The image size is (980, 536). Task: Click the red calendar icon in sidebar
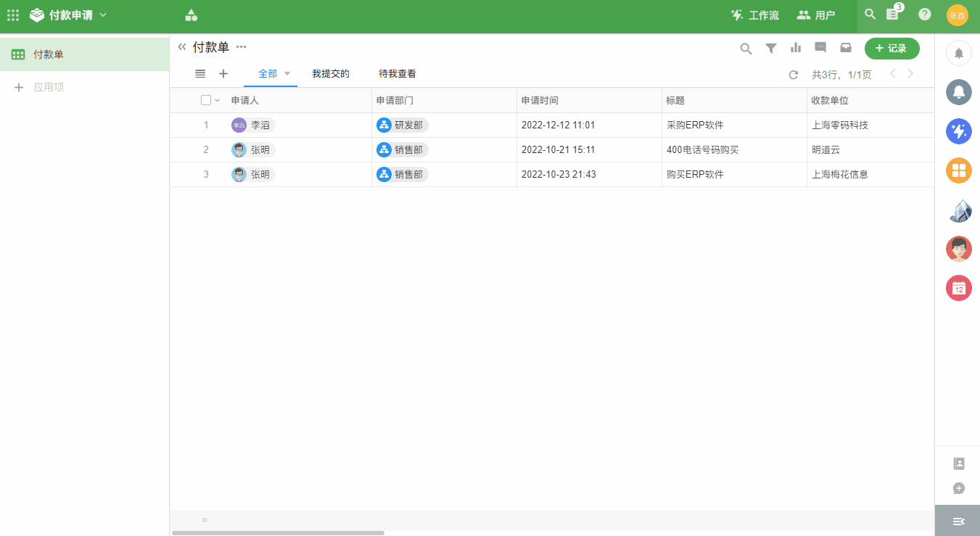pos(958,288)
